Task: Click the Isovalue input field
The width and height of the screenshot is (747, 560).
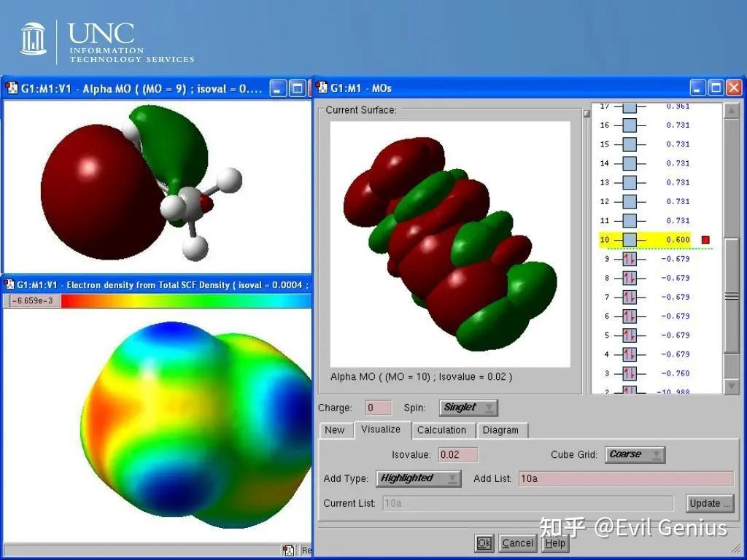Action: click(x=457, y=454)
